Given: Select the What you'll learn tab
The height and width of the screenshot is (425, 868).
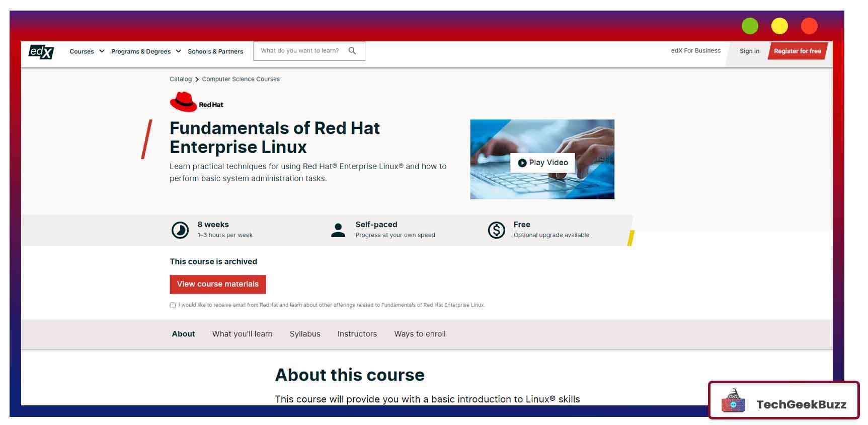Looking at the screenshot, I should pos(242,334).
